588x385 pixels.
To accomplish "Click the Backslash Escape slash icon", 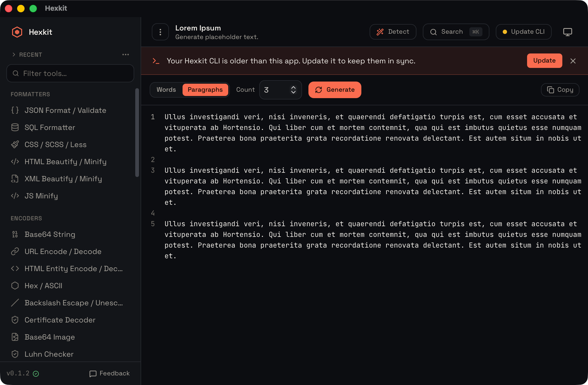I will pos(15,303).
